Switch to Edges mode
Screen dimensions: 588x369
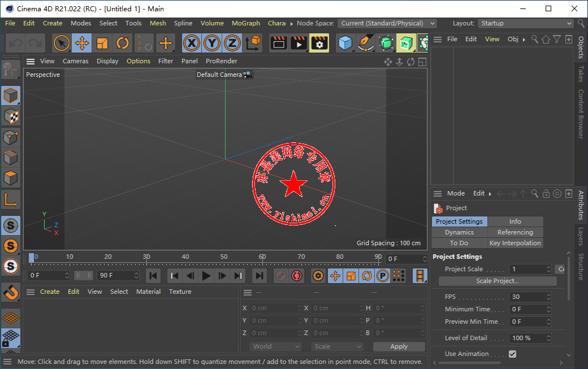11,157
